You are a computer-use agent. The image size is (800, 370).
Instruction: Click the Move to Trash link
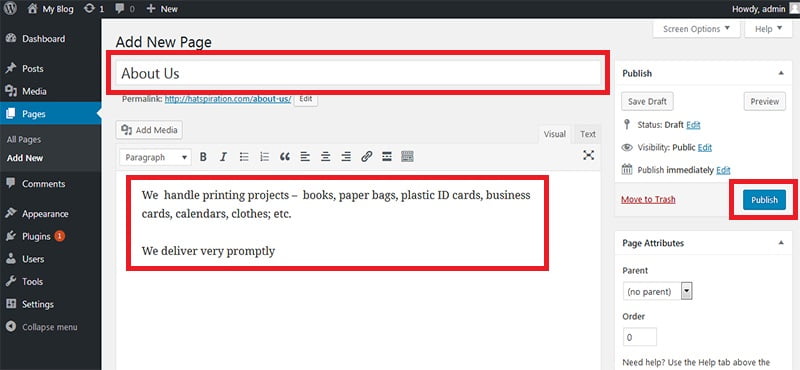point(648,200)
